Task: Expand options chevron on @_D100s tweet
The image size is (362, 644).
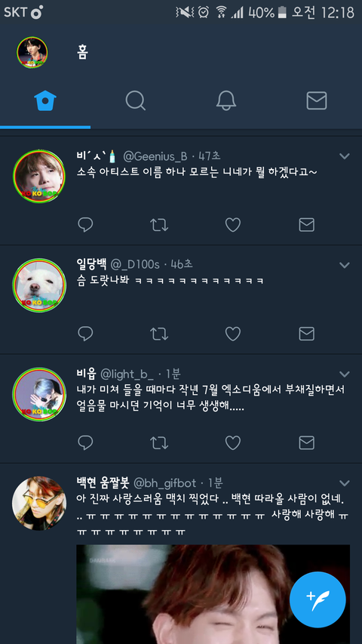Action: (345, 265)
